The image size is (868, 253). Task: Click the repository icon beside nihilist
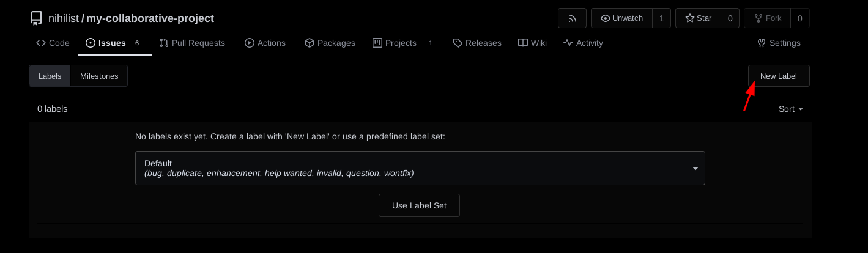pos(36,18)
